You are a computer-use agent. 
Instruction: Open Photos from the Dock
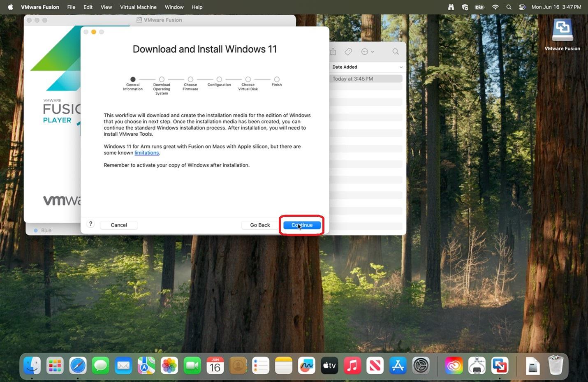[x=169, y=365]
